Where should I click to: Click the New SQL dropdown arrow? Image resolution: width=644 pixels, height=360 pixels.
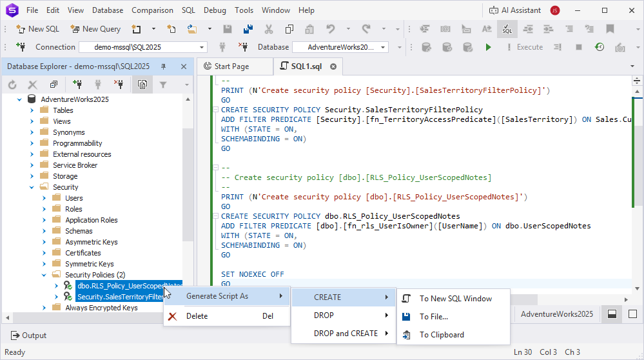(x=153, y=29)
